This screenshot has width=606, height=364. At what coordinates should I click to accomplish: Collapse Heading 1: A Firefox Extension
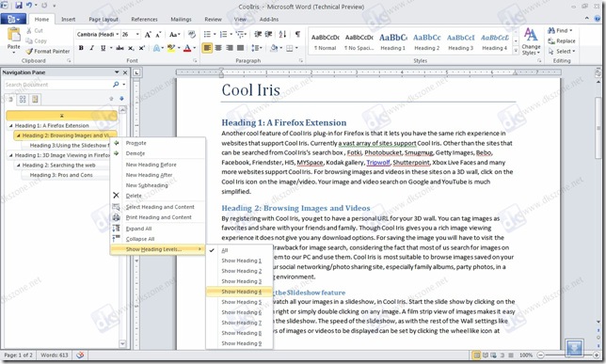[x=11, y=126]
